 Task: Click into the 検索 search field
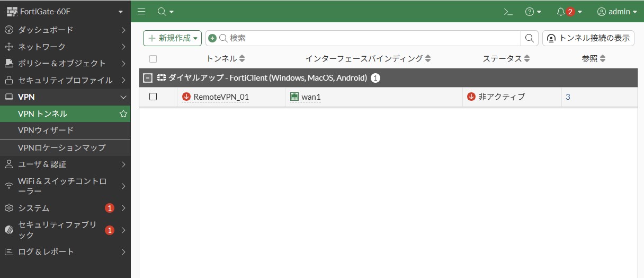click(371, 38)
